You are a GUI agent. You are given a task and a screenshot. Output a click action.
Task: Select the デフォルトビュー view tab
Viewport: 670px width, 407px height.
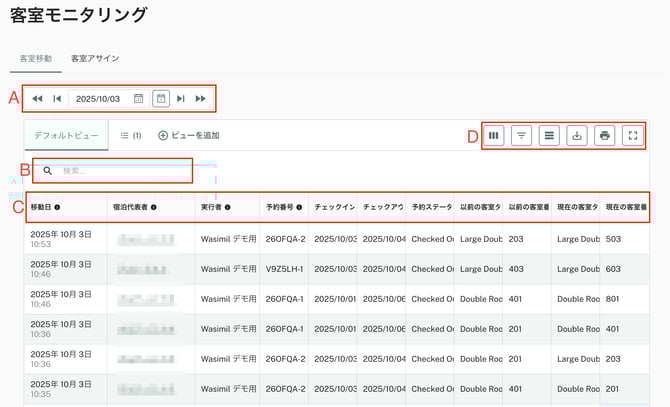point(66,135)
